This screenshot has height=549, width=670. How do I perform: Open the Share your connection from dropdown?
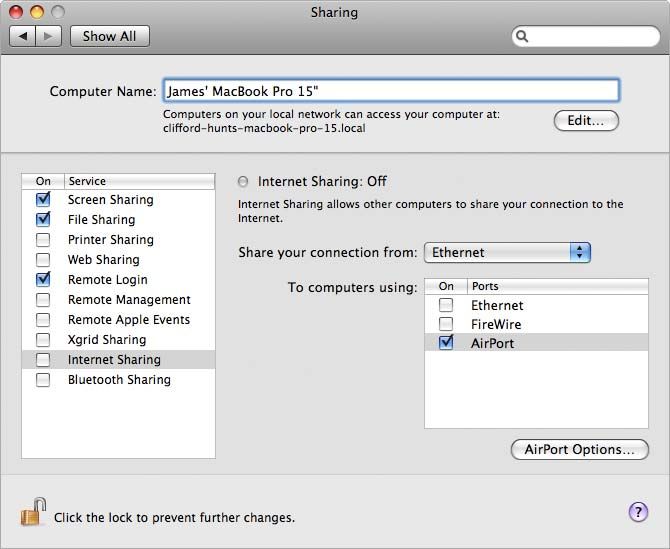[507, 253]
